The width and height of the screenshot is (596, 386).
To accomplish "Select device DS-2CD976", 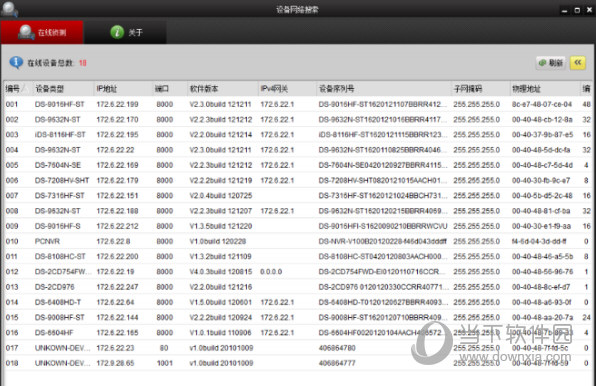I will click(x=55, y=286).
